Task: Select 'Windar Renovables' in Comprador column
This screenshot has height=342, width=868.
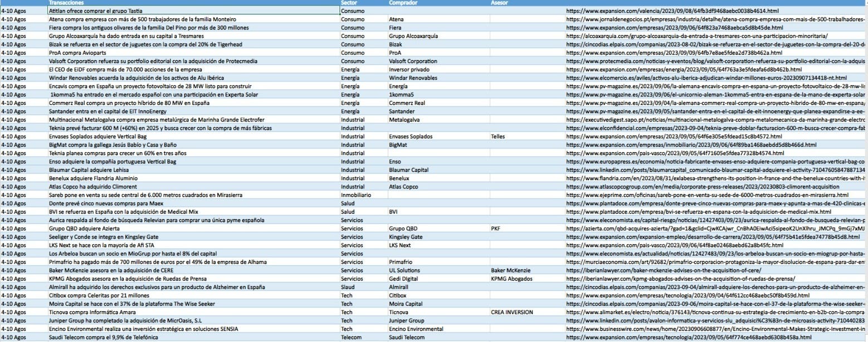Action: pyautogui.click(x=438, y=78)
